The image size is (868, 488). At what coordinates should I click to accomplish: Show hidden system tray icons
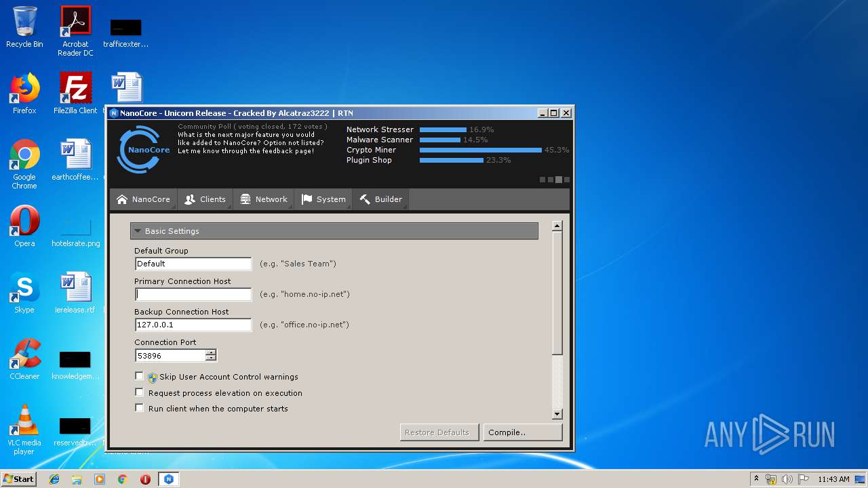coord(757,479)
